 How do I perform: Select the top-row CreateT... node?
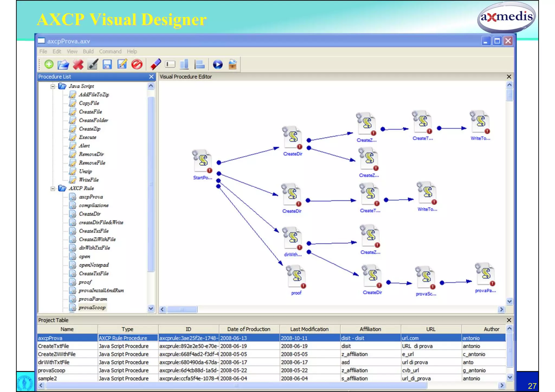click(x=423, y=125)
